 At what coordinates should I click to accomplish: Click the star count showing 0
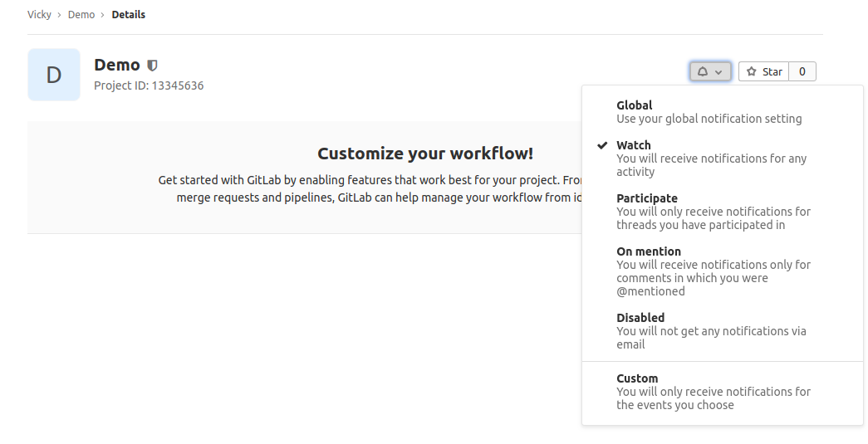click(x=802, y=72)
